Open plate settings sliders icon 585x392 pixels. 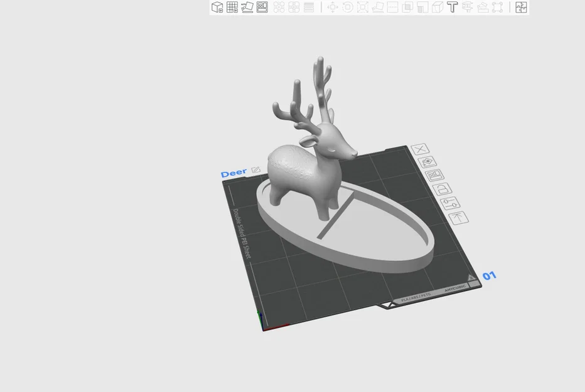click(x=450, y=203)
